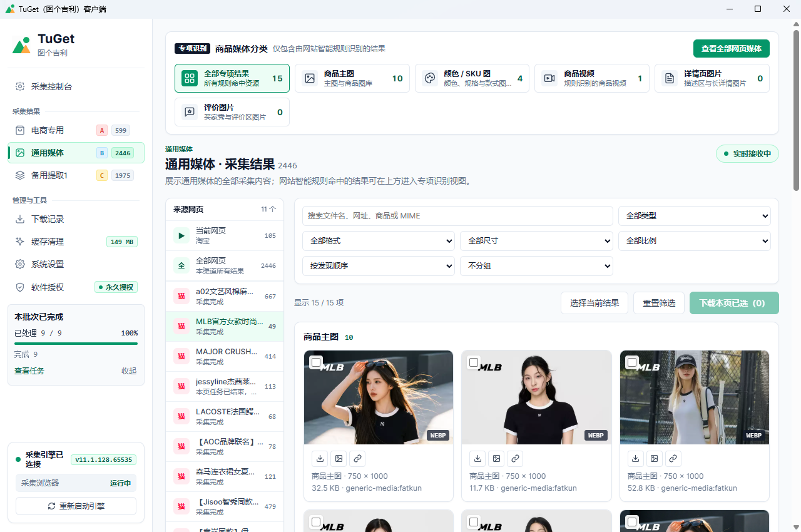Image resolution: width=801 pixels, height=532 pixels.
Task: Tick checkbox on the 32.5 KB thumbnail
Action: [x=316, y=362]
